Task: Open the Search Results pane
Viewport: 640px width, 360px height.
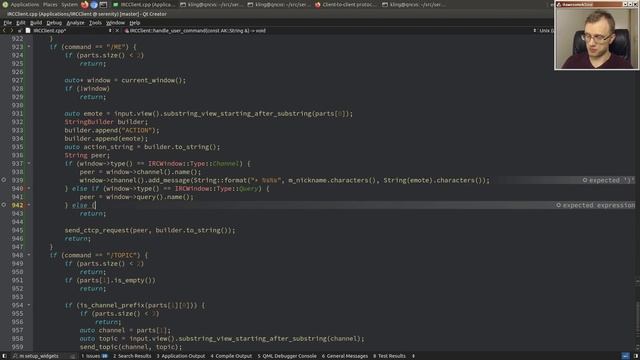Action: (x=132, y=356)
